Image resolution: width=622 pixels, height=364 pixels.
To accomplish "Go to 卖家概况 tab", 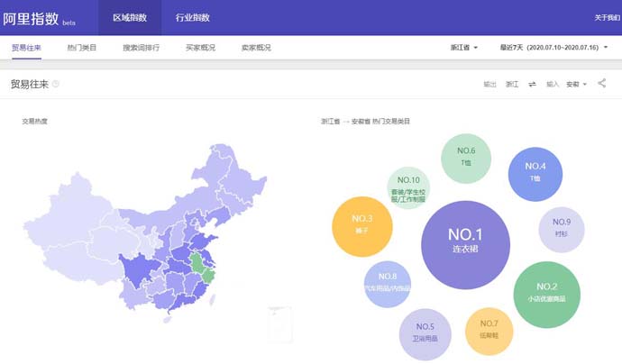I will (x=256, y=47).
